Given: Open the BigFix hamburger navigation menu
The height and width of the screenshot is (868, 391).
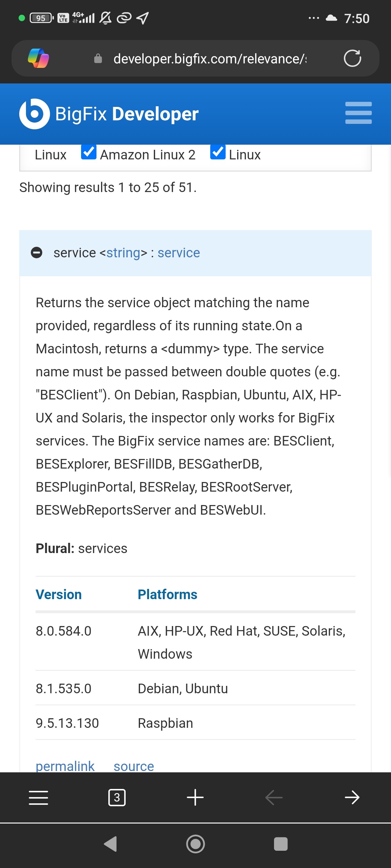Looking at the screenshot, I should [358, 113].
